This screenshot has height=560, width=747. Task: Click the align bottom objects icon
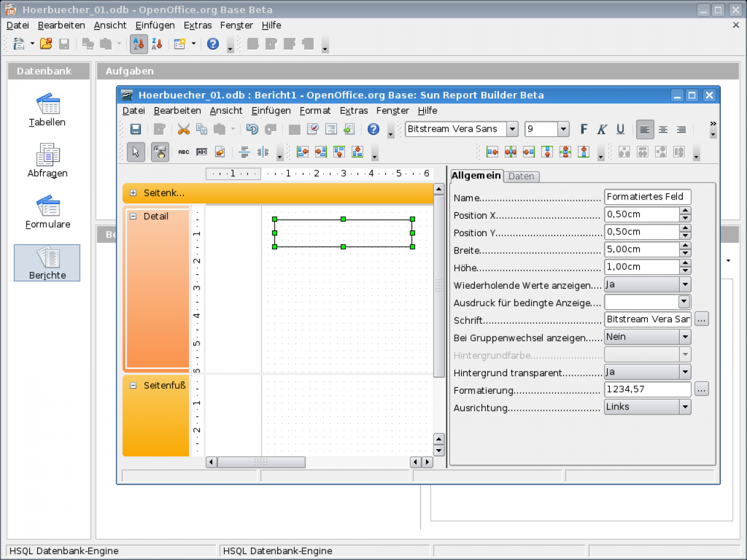click(357, 152)
